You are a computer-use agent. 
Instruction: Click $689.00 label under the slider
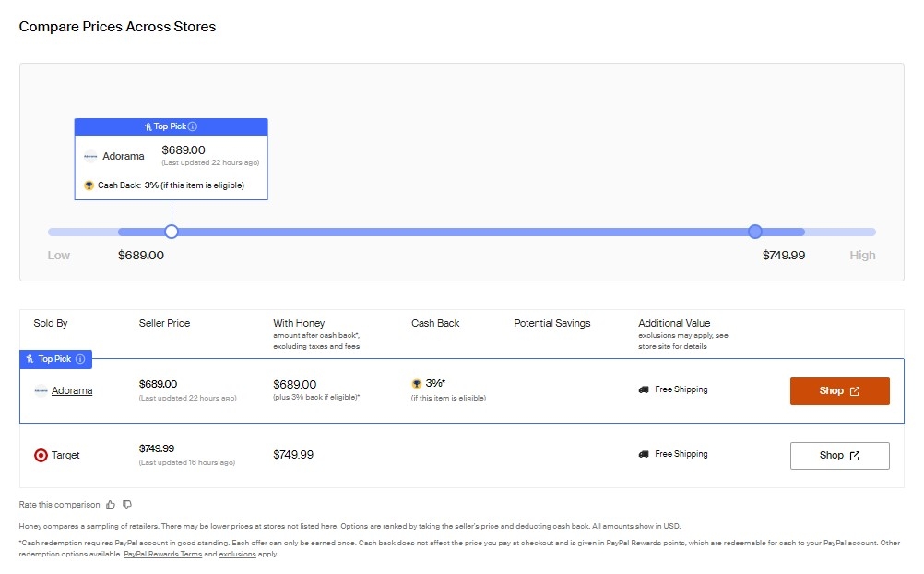(141, 256)
